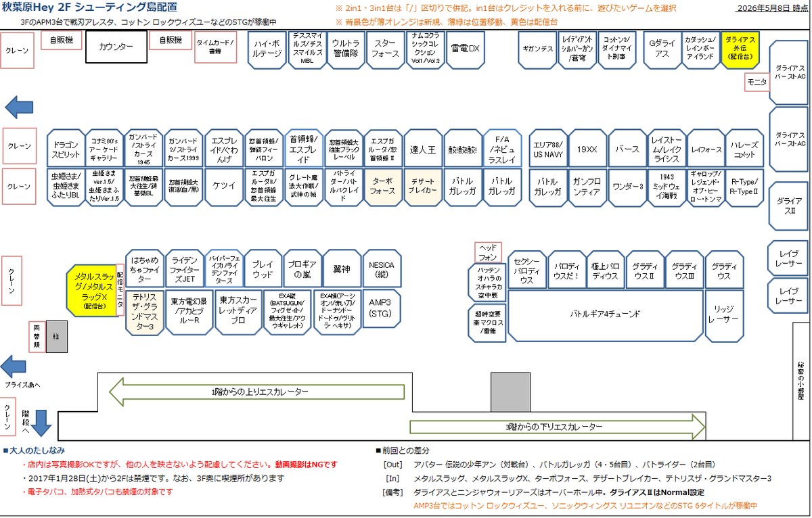Select the コナミ80'sアーケードギャラリー cabinet

[106, 149]
